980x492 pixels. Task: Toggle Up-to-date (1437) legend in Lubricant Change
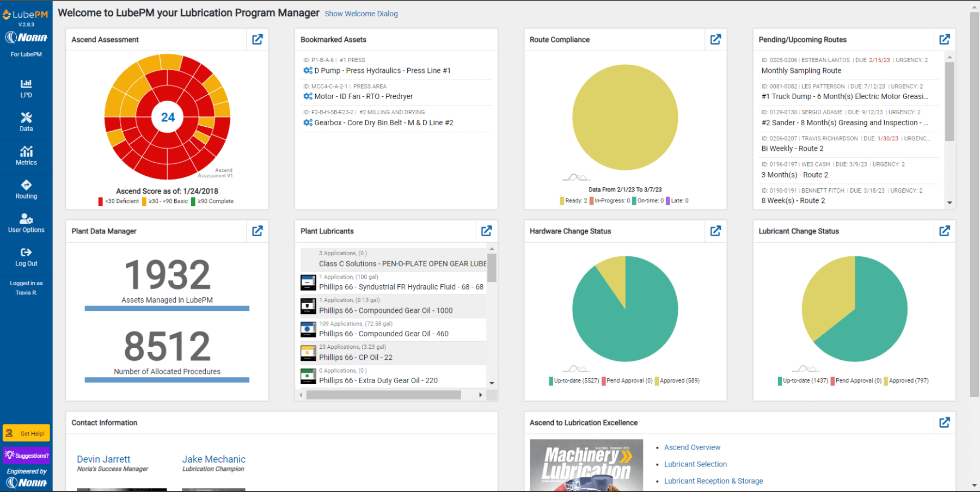click(803, 381)
